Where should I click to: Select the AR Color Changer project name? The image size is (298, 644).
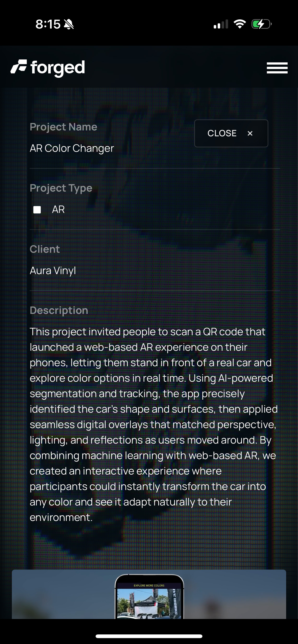click(72, 149)
